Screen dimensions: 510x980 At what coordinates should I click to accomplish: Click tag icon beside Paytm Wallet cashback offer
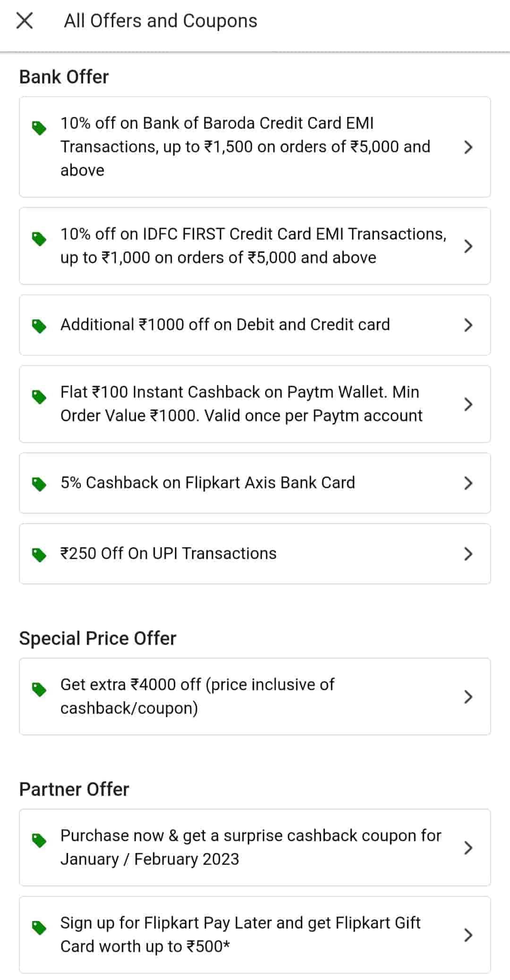39,397
